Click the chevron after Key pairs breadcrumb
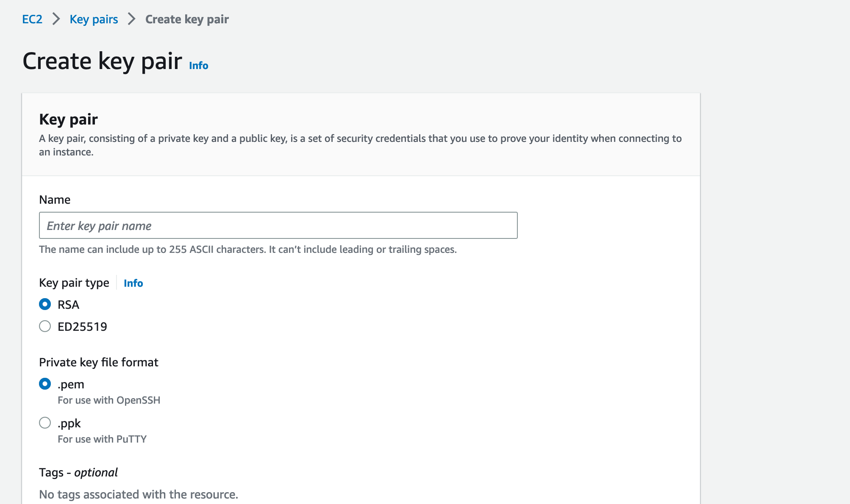Viewport: 850px width, 504px height. pyautogui.click(x=131, y=19)
